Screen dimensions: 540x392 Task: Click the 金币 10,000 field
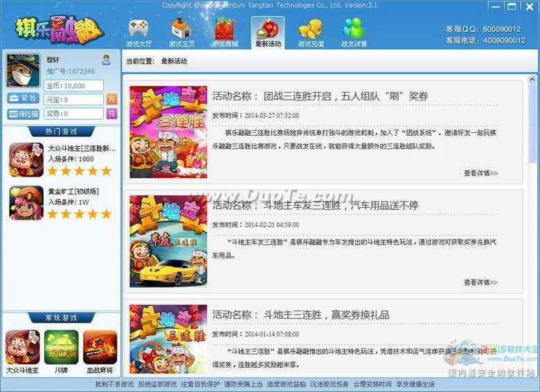coord(73,86)
